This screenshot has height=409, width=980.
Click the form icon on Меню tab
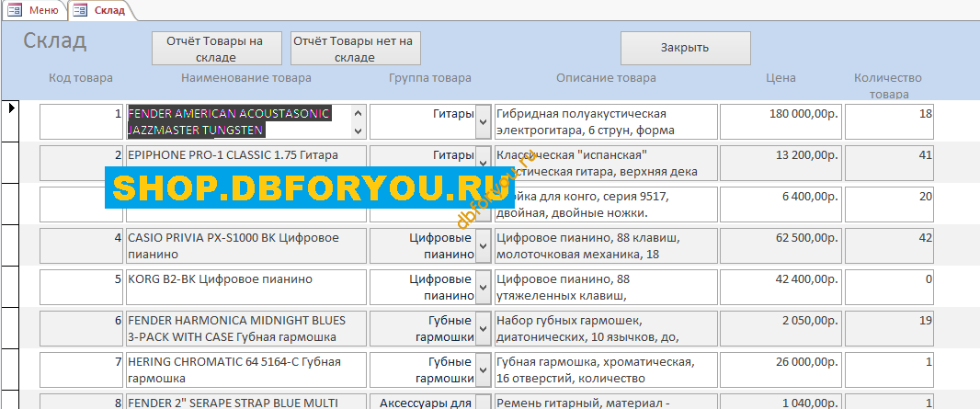15,10
